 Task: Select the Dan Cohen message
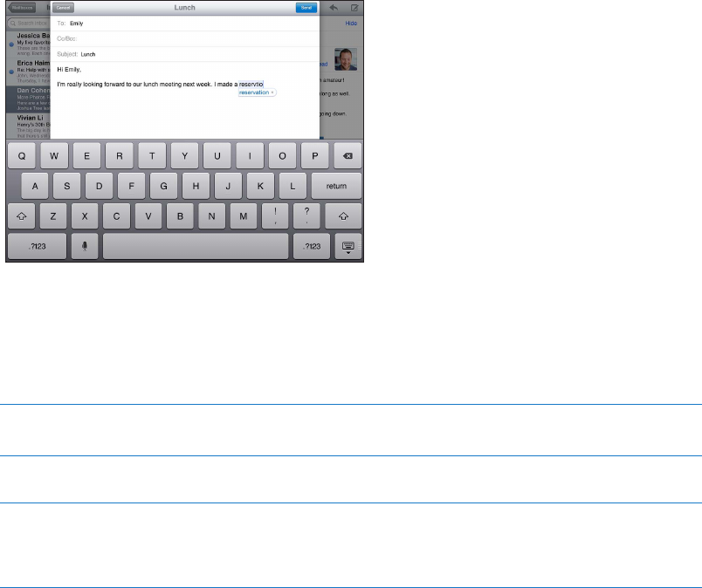click(29, 99)
